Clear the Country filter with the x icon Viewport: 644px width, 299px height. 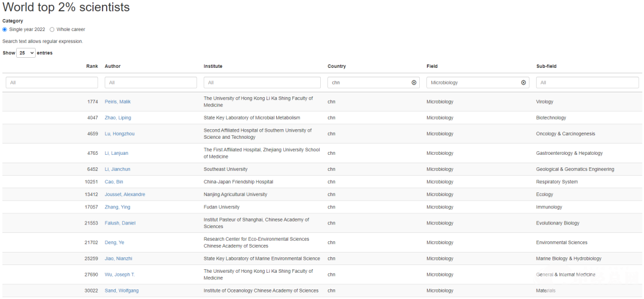[414, 83]
